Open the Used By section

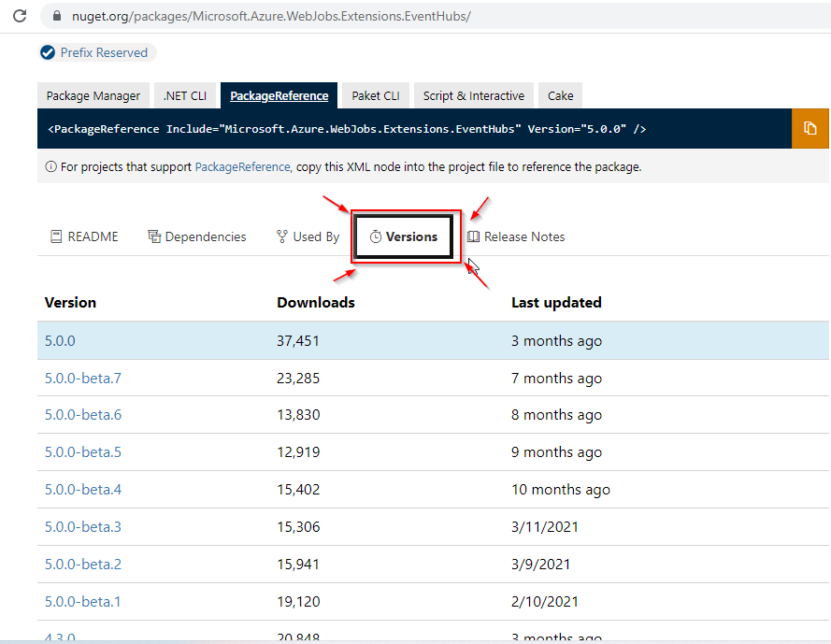click(x=308, y=236)
